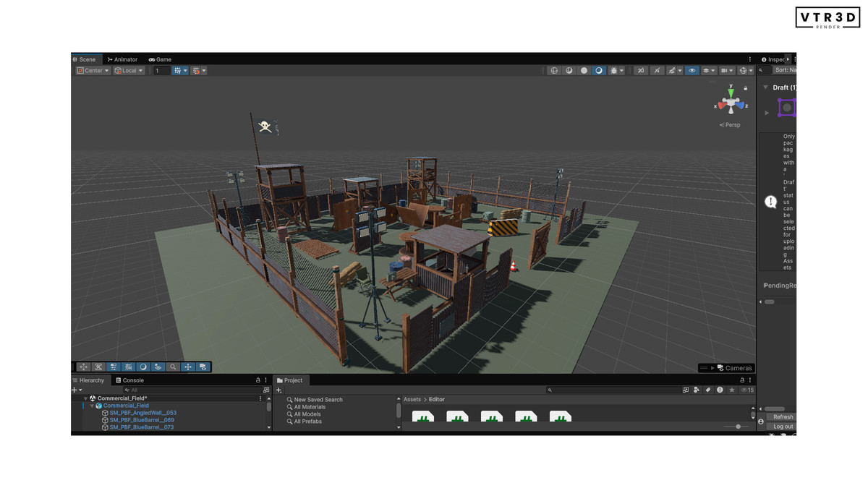The width and height of the screenshot is (868, 488).
Task: Open snap increment dropdown arrow
Action: [x=204, y=71]
